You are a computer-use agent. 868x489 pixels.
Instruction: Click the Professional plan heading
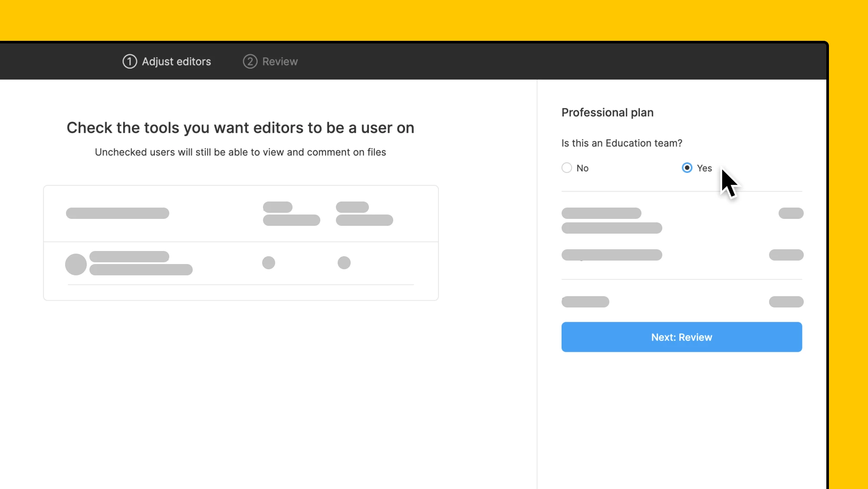pyautogui.click(x=607, y=112)
